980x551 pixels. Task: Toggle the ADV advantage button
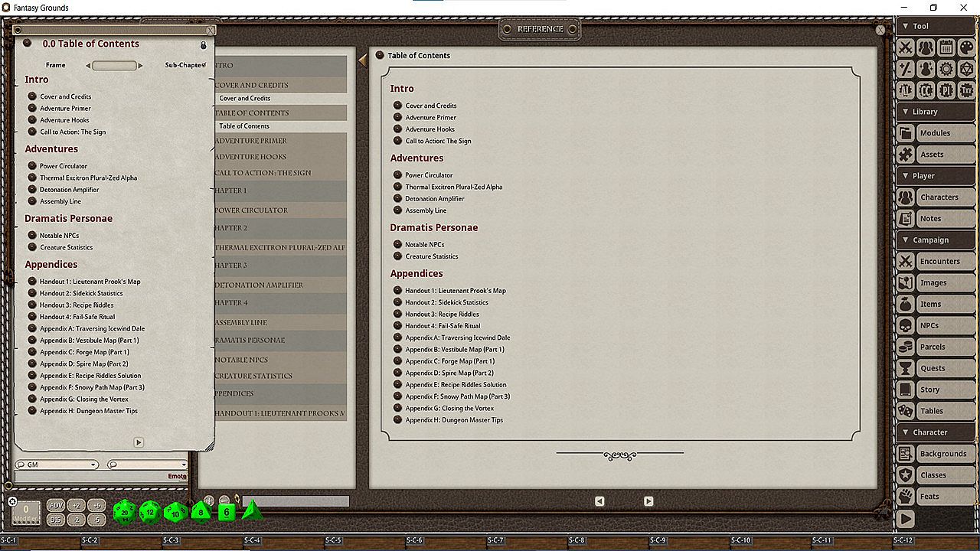point(56,506)
